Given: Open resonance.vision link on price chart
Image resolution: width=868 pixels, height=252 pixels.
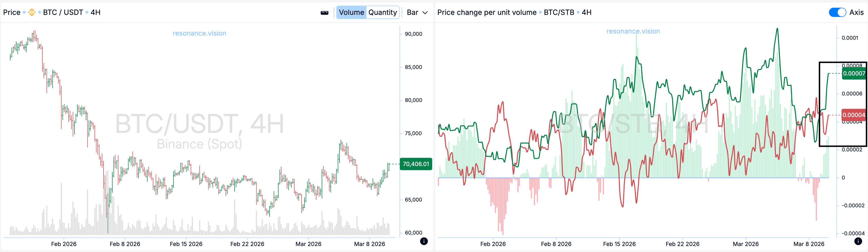Looking at the screenshot, I should click(x=199, y=33).
